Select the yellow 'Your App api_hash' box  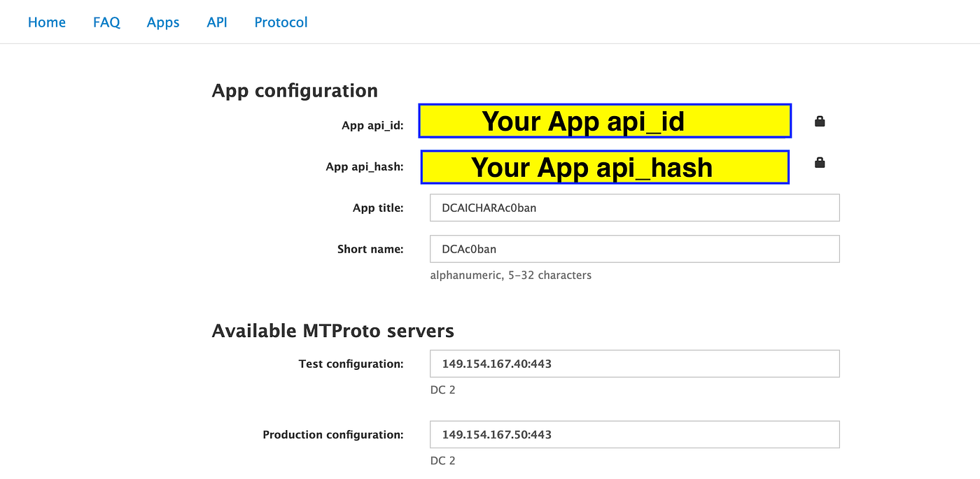pos(605,167)
